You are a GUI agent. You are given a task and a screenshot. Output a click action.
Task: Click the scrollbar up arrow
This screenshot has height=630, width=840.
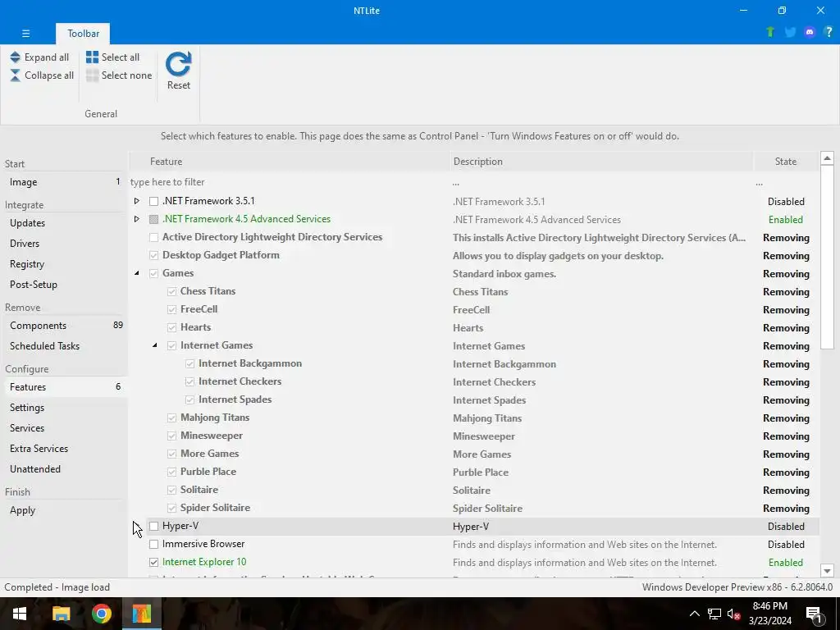[x=827, y=158]
